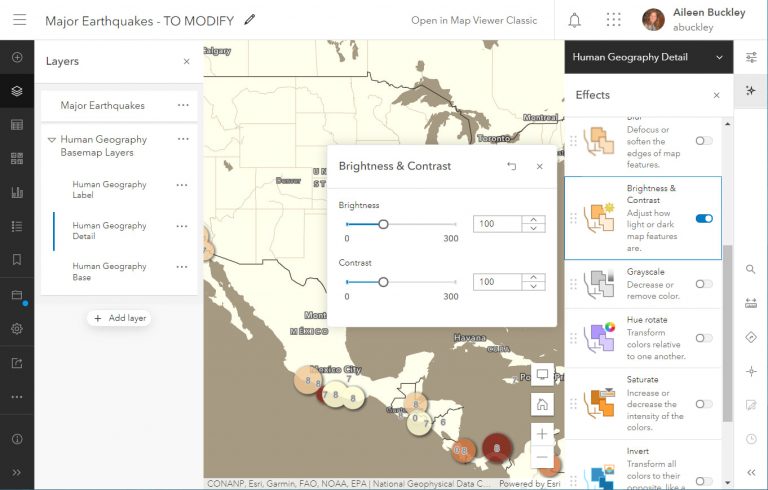Click the Contrast slider handle
This screenshot has height=490, width=768.
click(383, 282)
